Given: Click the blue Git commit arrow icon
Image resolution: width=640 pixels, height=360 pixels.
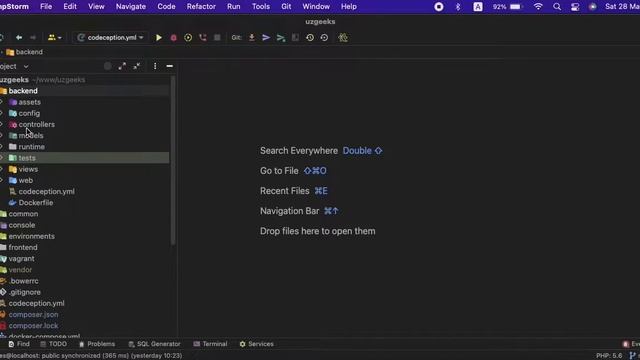Looking at the screenshot, I should pos(266,38).
